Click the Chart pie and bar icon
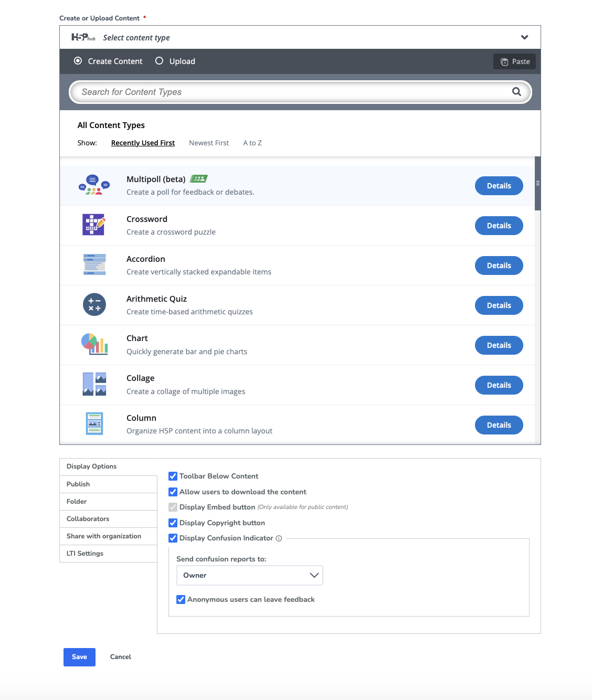 pyautogui.click(x=94, y=344)
